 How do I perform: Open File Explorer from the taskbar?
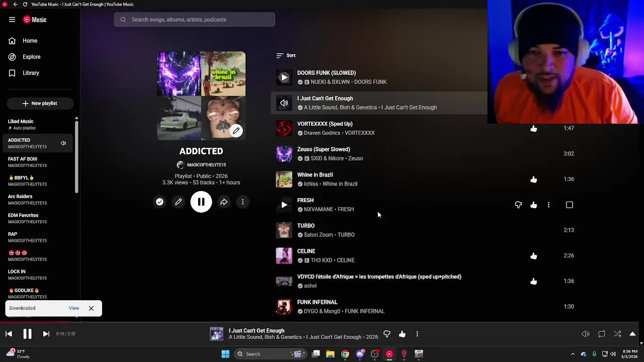pyautogui.click(x=330, y=354)
